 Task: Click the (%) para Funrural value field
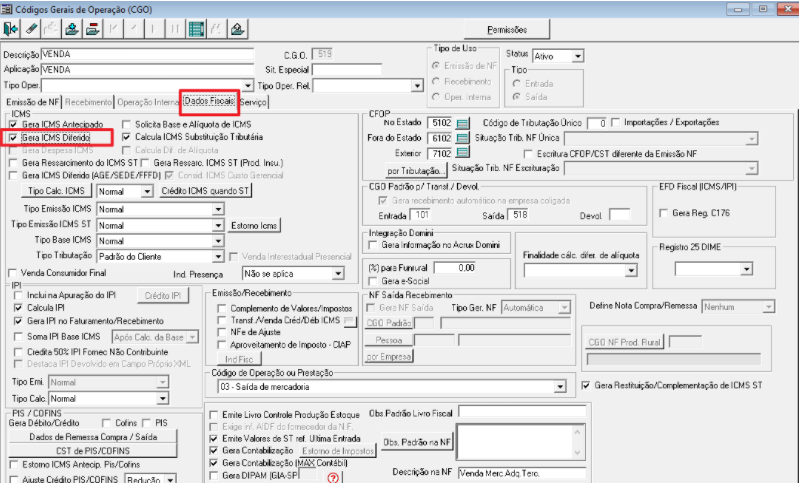pos(455,268)
